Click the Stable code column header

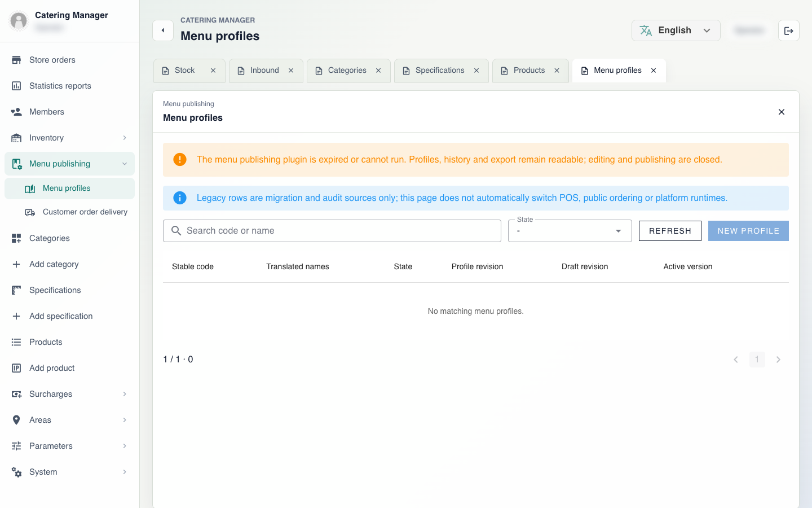tap(193, 266)
